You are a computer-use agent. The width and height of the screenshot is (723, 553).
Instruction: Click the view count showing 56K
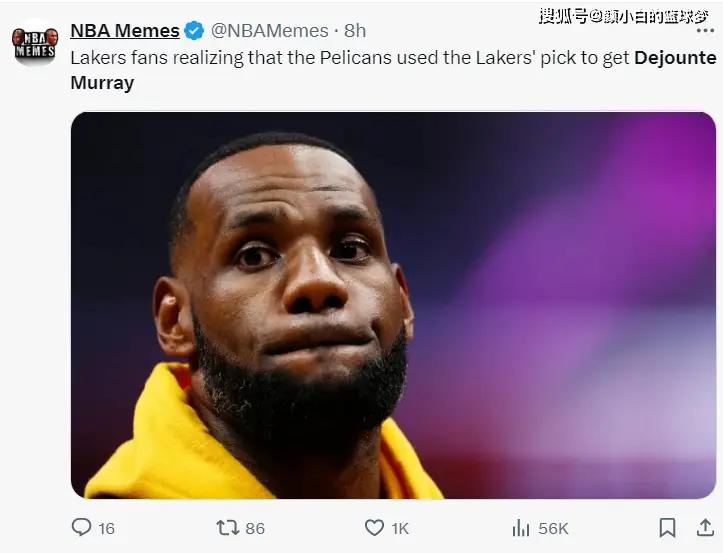click(552, 528)
